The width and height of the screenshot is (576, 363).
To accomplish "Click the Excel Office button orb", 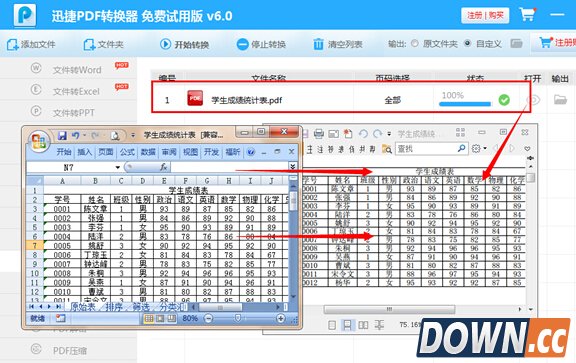I will pyautogui.click(x=39, y=141).
